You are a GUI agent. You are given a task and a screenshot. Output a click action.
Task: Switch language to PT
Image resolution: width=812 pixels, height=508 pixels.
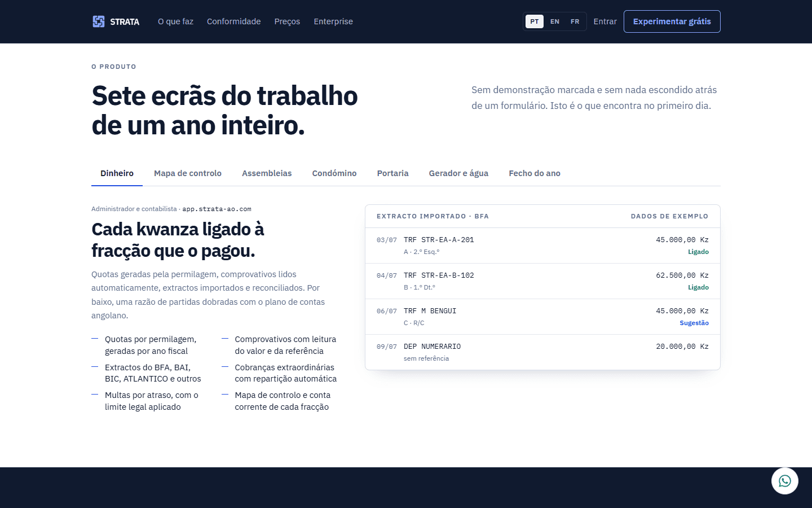pyautogui.click(x=535, y=21)
